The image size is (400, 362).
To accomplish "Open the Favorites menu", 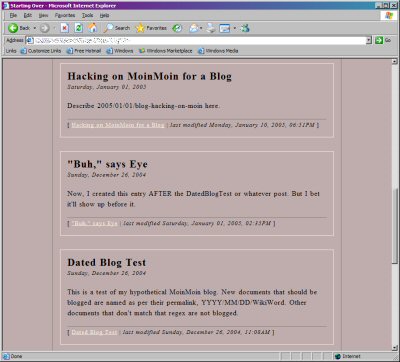I will 65,15.
